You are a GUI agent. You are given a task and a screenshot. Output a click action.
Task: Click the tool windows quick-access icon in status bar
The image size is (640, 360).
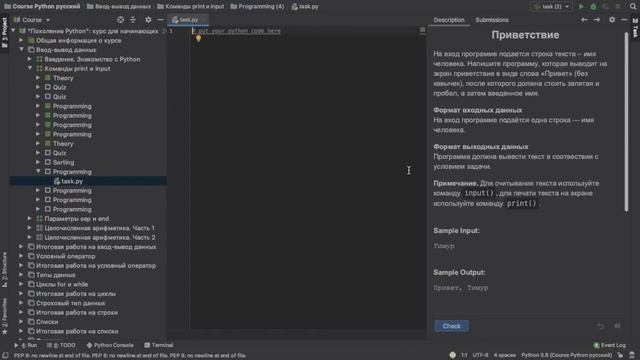5,356
